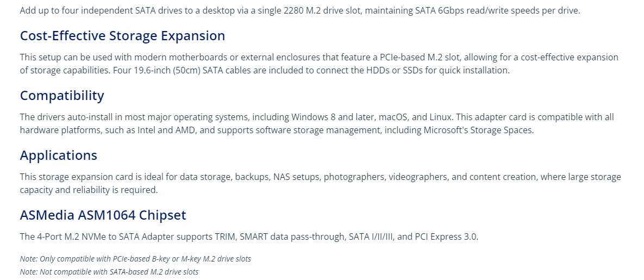Click the 'capacity and reliability is required' line
Screen dimensions: 644x280
tap(89, 190)
